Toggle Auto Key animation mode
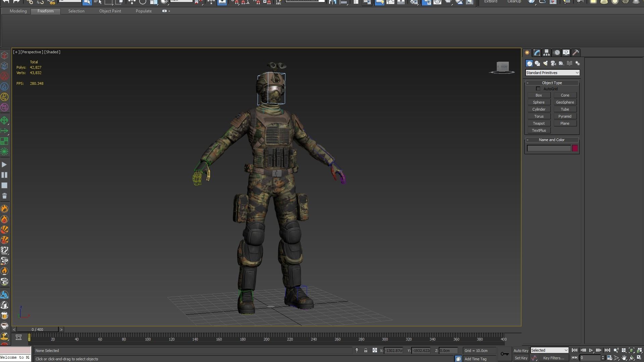This screenshot has height=362, width=644. pyautogui.click(x=521, y=351)
